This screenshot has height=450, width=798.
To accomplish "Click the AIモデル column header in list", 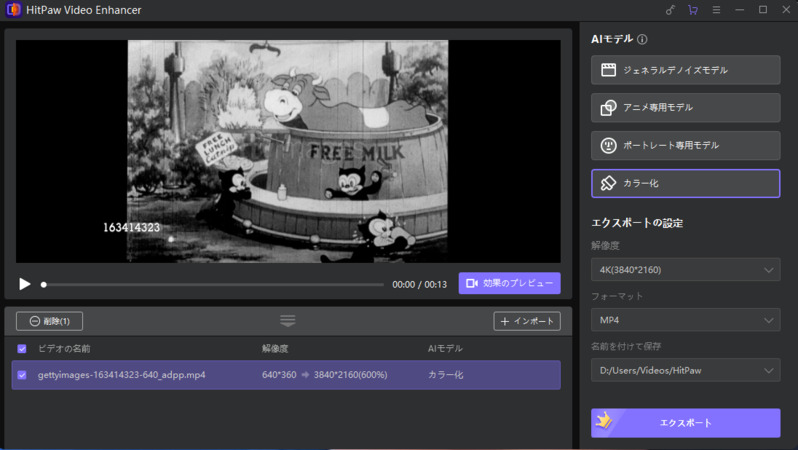I will (x=445, y=349).
